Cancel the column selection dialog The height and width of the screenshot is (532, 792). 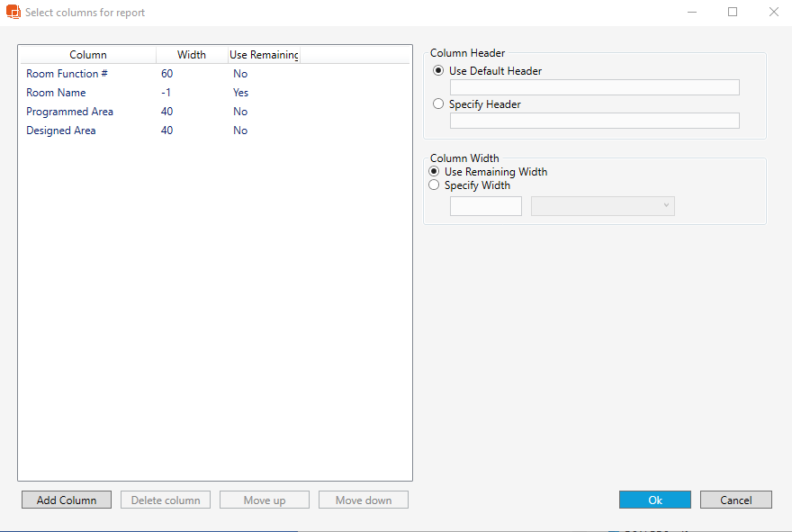tap(735, 500)
